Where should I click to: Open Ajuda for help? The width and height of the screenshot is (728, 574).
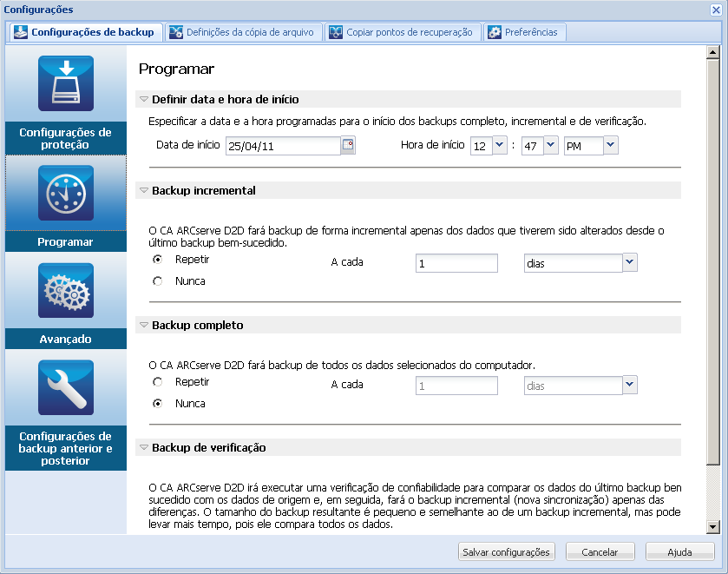(x=679, y=551)
